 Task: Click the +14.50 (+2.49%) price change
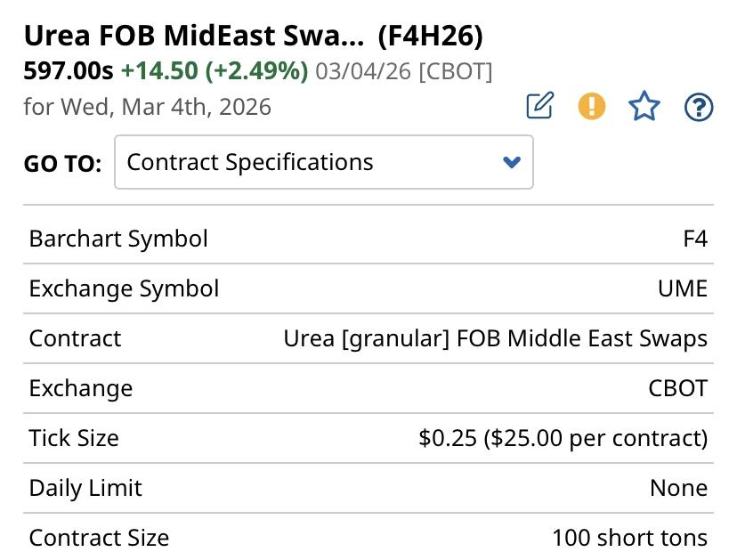[x=215, y=70]
